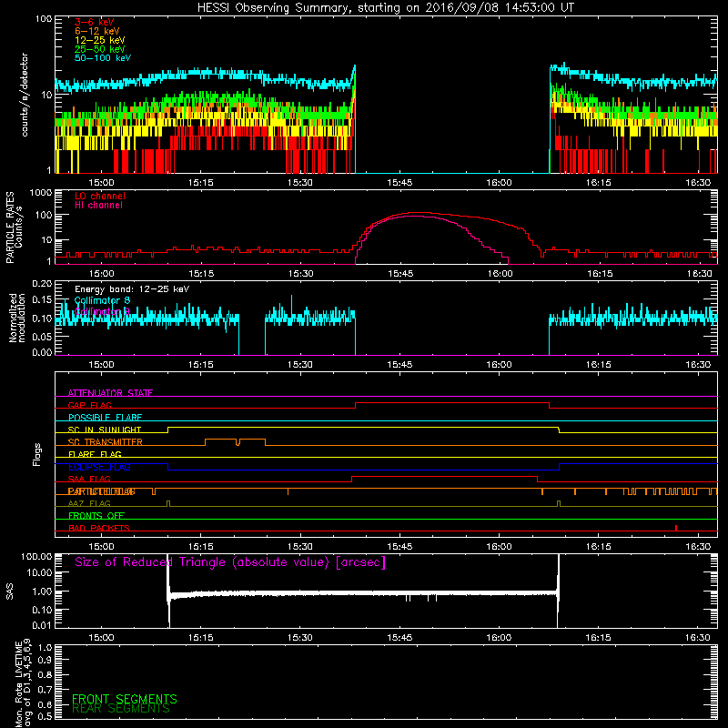The width and height of the screenshot is (728, 728).
Task: Select the 16:00 tick label below the particle rates plot
Action: [500, 274]
